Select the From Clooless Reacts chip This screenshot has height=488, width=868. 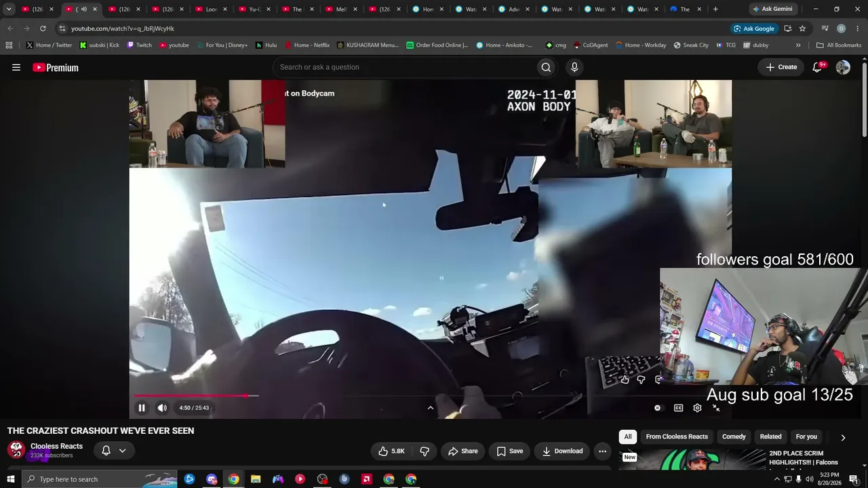click(x=677, y=437)
